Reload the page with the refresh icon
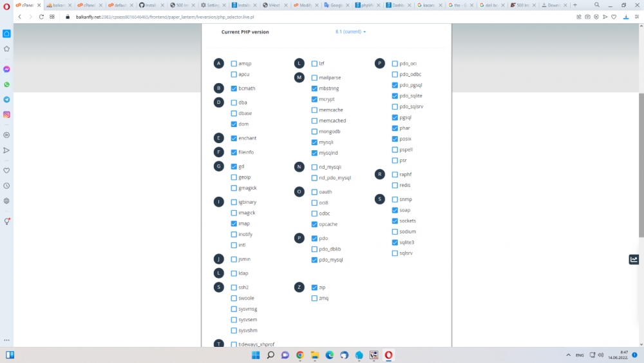 [42, 17]
